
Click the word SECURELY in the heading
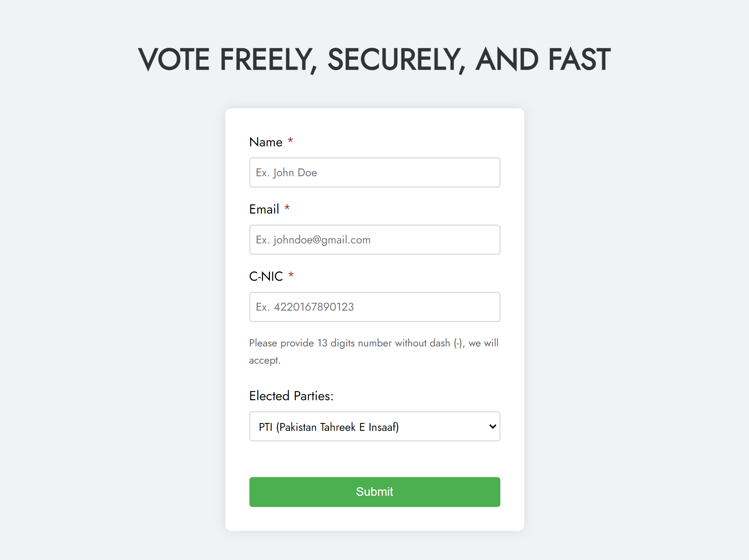point(397,60)
